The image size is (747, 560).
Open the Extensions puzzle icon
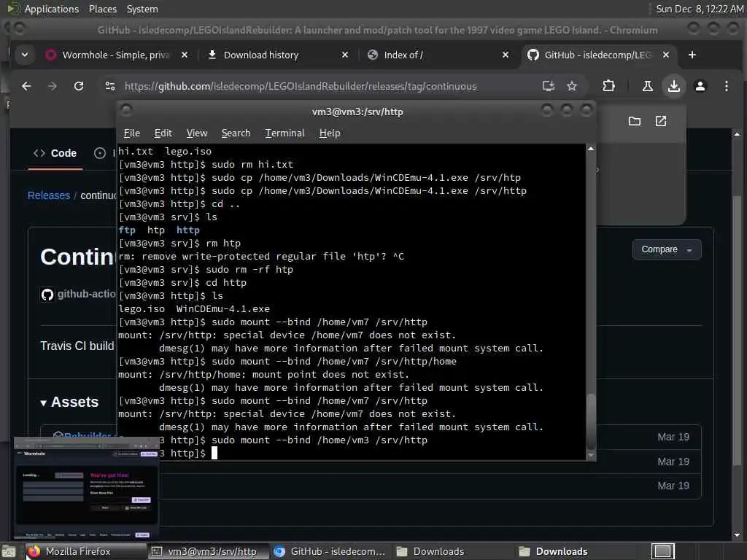click(x=608, y=86)
